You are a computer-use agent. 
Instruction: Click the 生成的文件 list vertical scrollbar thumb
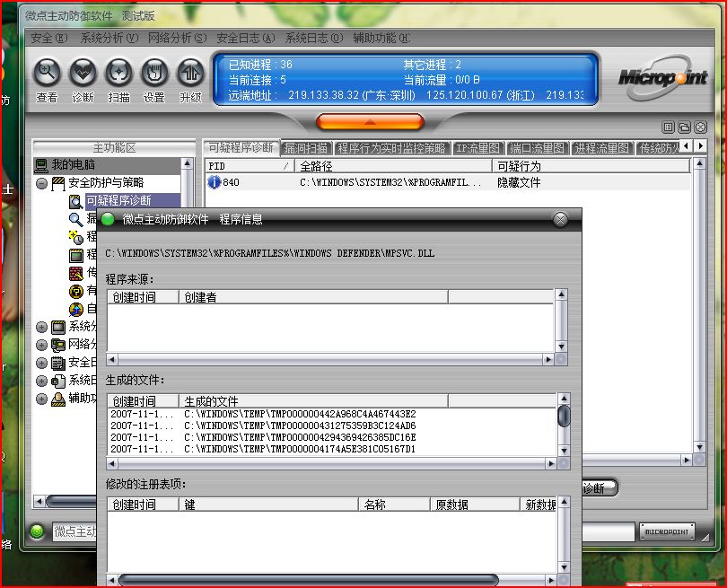pos(564,416)
